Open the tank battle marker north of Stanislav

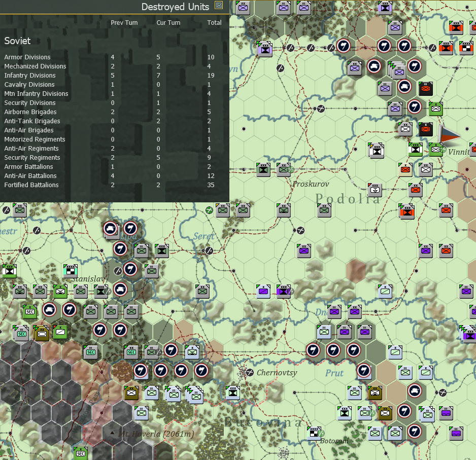112,228
